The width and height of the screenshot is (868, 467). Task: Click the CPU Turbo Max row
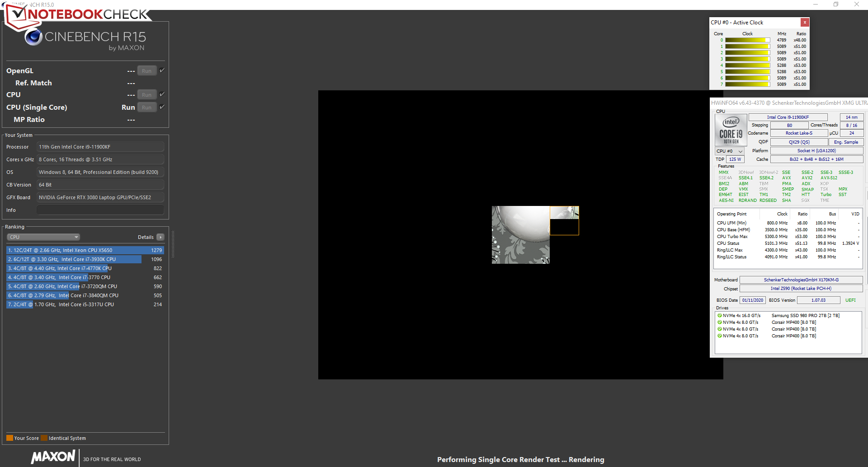788,237
